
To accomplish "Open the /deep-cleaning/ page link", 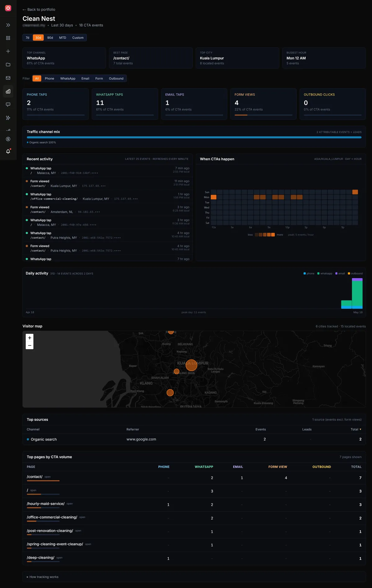I will [x=41, y=558].
